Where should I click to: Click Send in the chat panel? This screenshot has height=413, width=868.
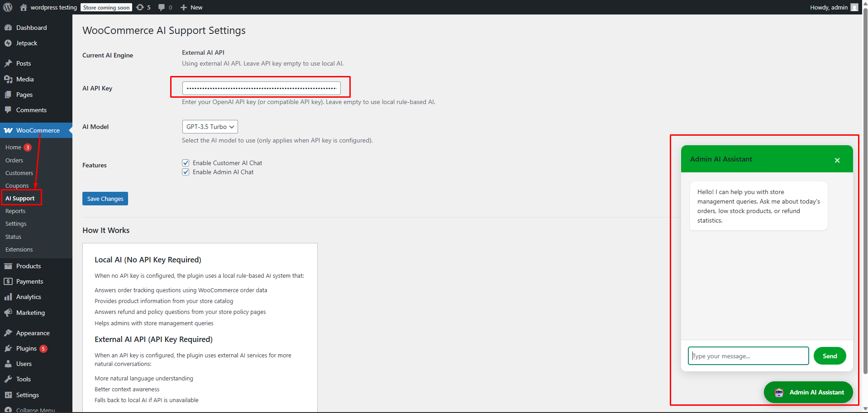[x=830, y=356]
